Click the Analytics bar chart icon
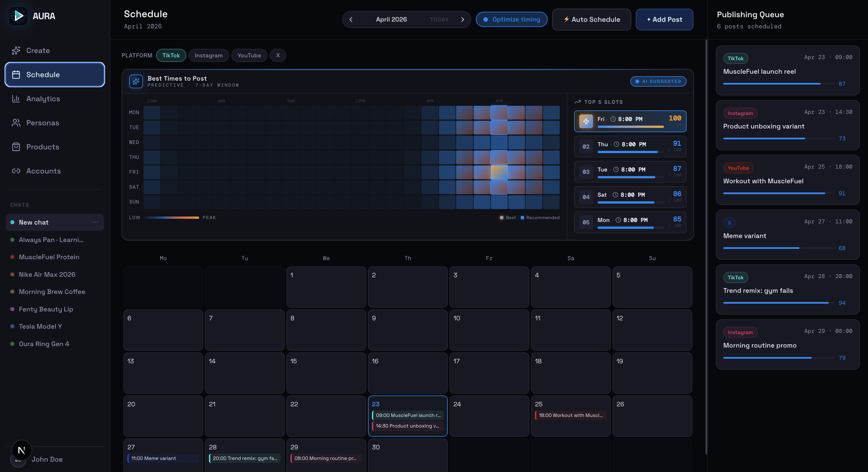This screenshot has width=868, height=472. (16, 99)
